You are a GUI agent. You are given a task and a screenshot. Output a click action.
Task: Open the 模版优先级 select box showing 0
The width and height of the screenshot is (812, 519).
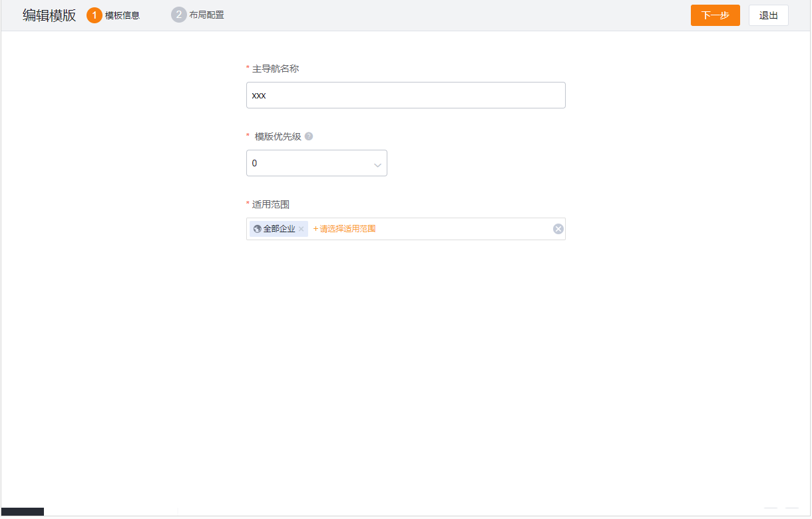click(309, 163)
